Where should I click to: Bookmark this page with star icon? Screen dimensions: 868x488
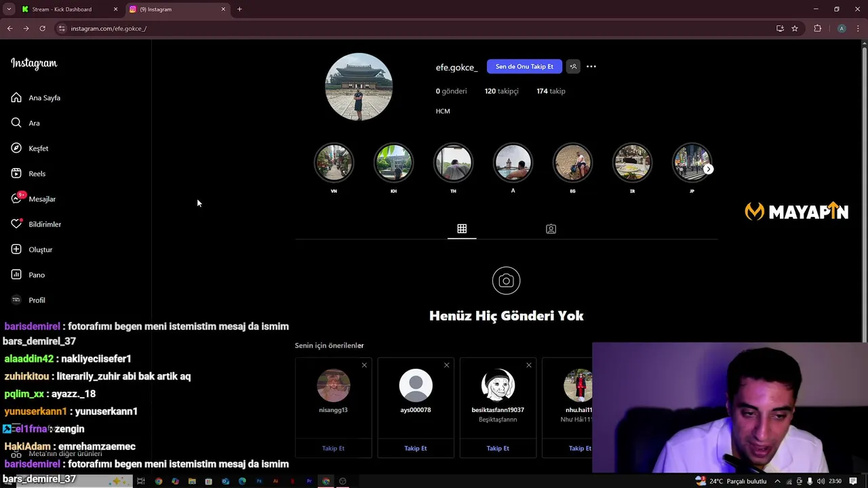795,28
